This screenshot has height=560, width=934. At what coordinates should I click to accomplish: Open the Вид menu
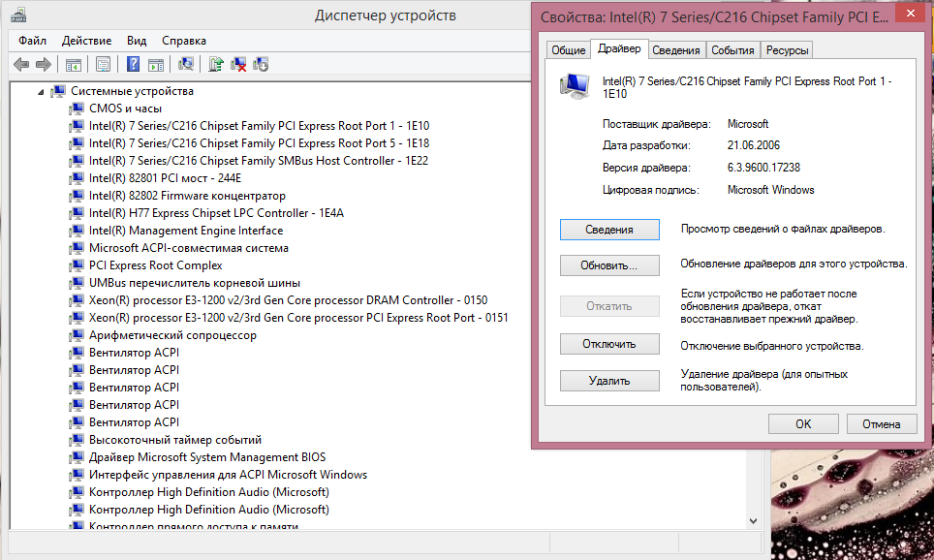[x=137, y=41]
